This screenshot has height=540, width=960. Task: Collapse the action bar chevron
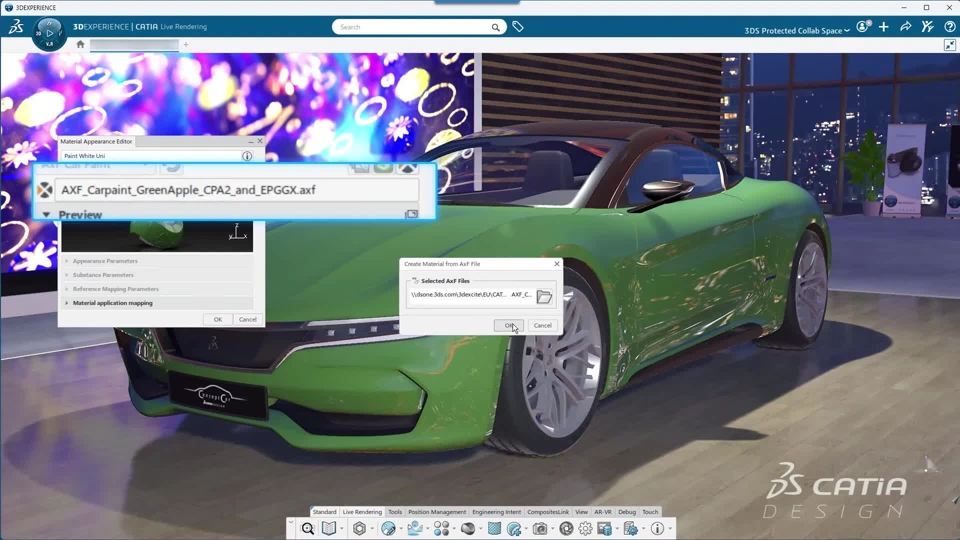pyautogui.click(x=291, y=522)
